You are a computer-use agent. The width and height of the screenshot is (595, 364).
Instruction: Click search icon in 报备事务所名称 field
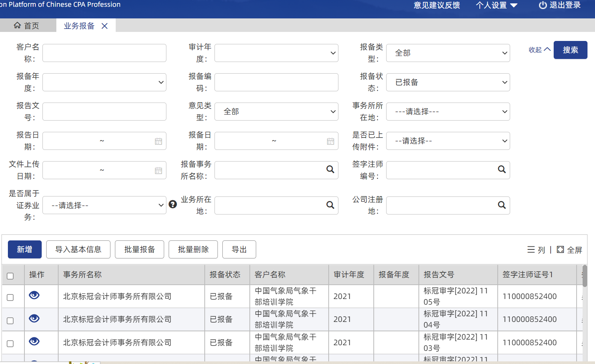tap(330, 169)
